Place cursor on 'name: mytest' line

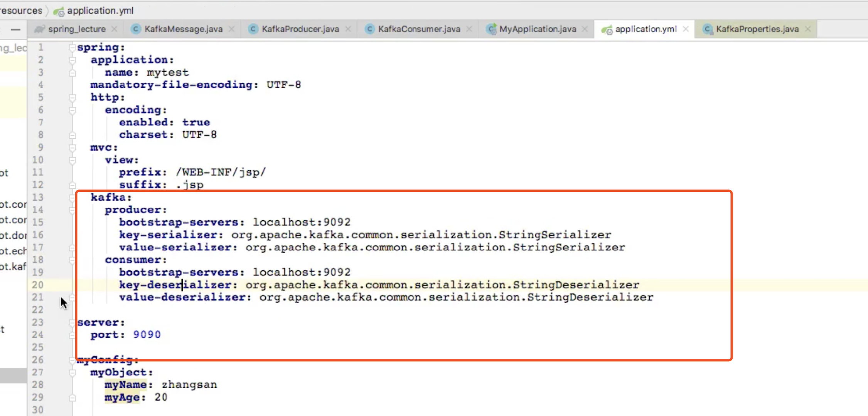pyautogui.click(x=147, y=72)
